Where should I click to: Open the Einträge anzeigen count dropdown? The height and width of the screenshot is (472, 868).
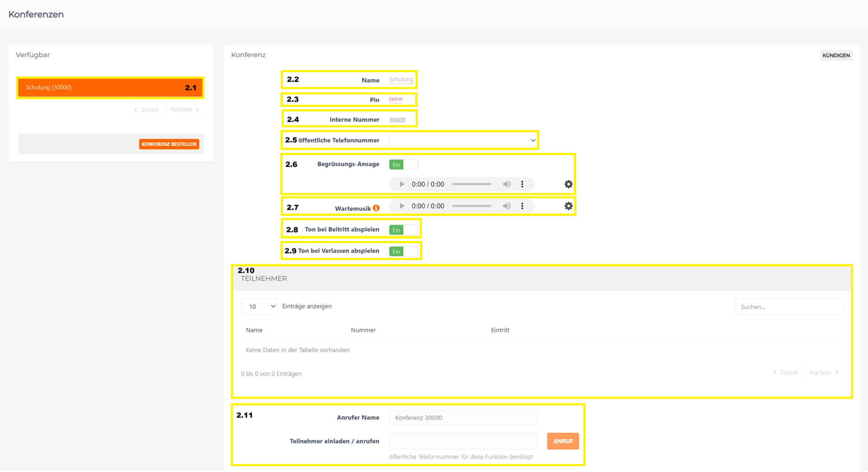[259, 307]
